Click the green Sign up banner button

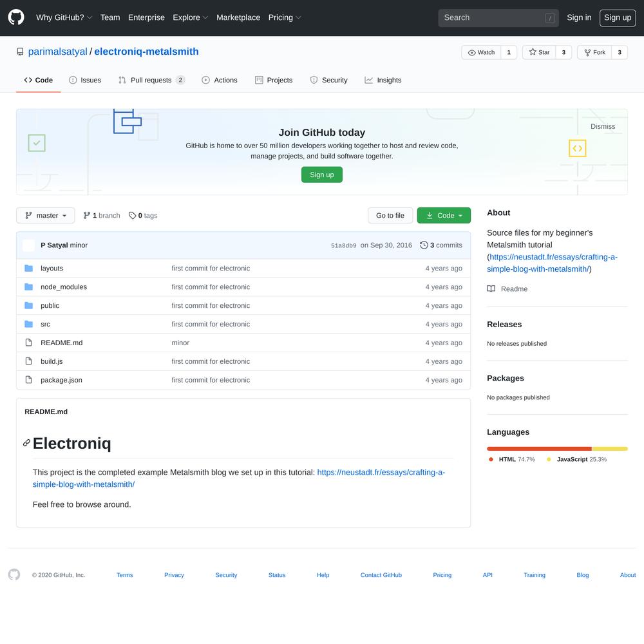point(321,175)
